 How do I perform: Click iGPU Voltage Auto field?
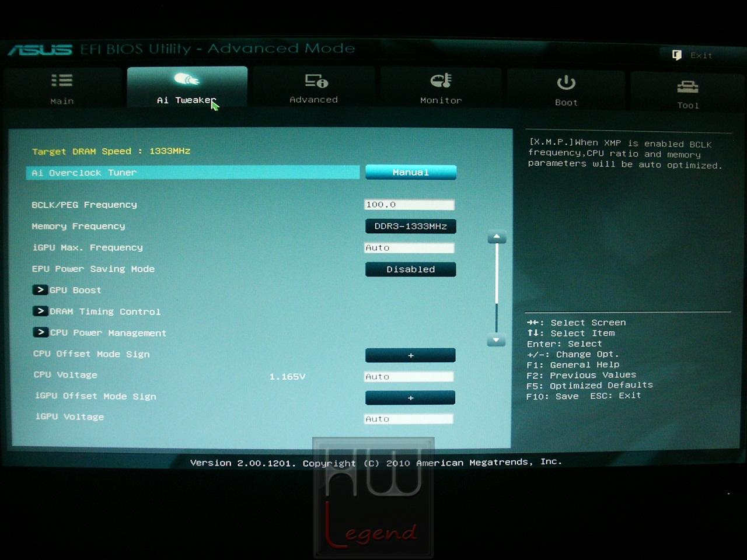coord(409,419)
